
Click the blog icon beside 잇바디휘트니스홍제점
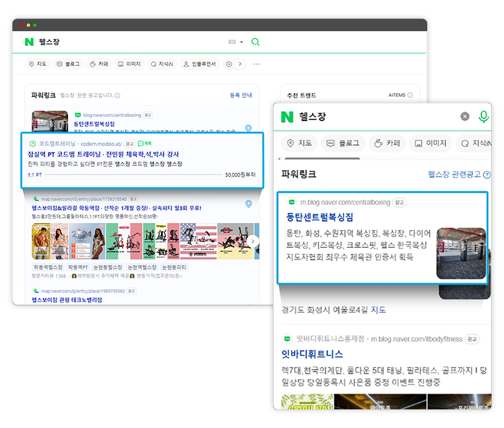coord(287,339)
